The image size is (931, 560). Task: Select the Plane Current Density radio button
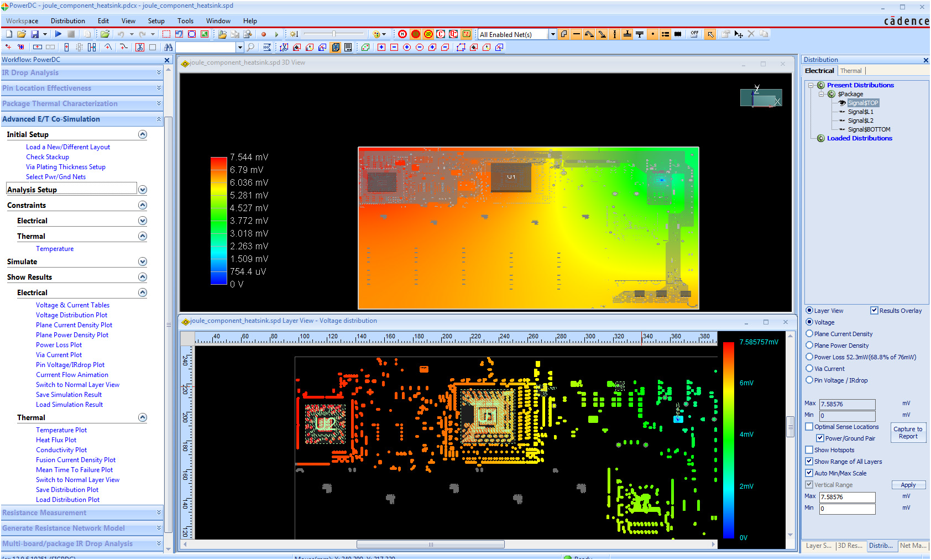(x=809, y=334)
